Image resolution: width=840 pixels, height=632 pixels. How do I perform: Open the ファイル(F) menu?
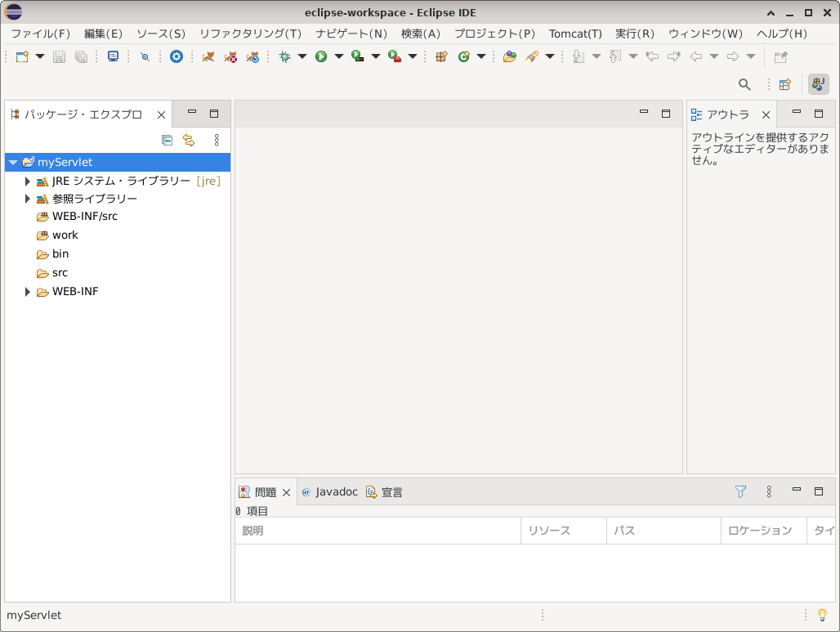click(x=41, y=34)
